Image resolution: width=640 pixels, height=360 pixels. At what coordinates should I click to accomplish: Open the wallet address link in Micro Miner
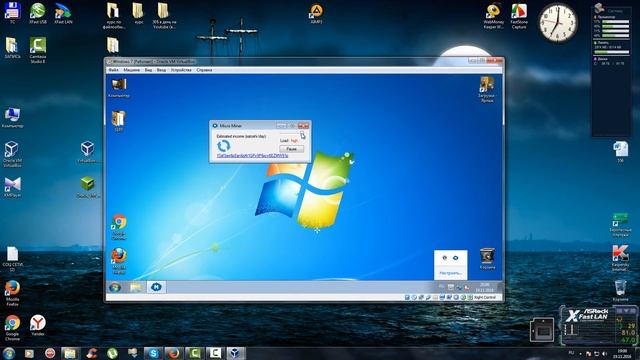pyautogui.click(x=252, y=156)
